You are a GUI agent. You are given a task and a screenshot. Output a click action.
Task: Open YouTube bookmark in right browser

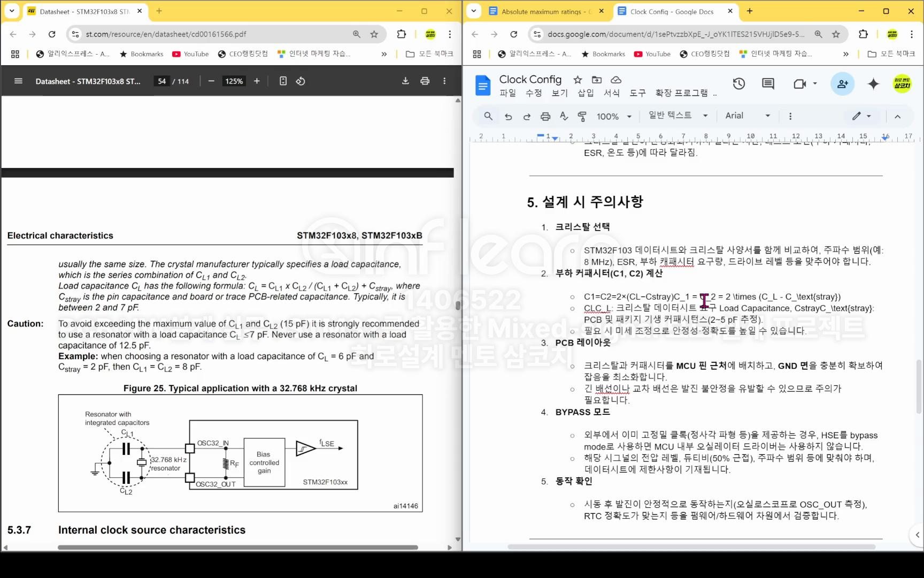652,54
